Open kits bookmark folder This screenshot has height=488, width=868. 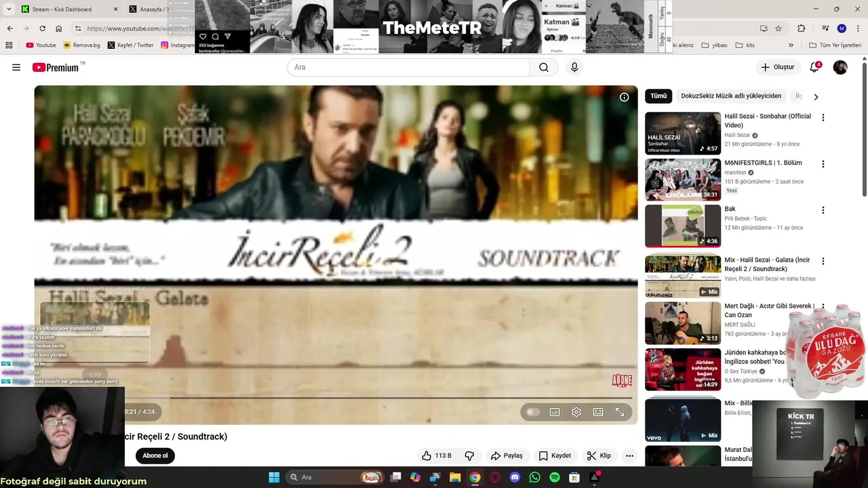(745, 45)
